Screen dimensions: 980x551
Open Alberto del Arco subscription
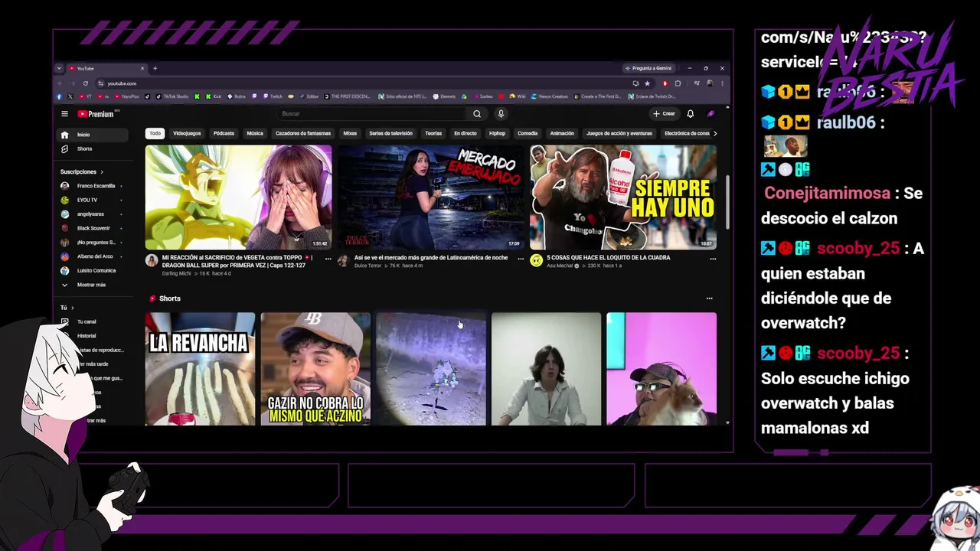point(93,256)
